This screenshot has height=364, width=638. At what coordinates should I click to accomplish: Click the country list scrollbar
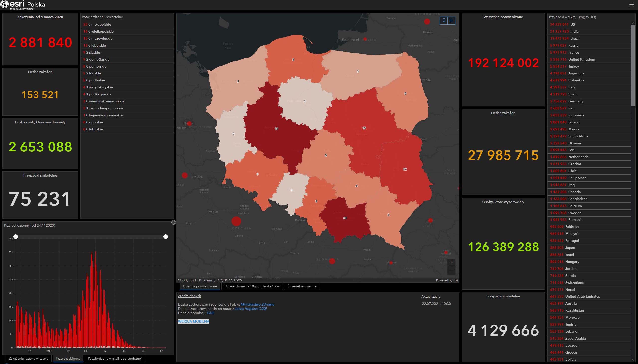tap(633, 66)
